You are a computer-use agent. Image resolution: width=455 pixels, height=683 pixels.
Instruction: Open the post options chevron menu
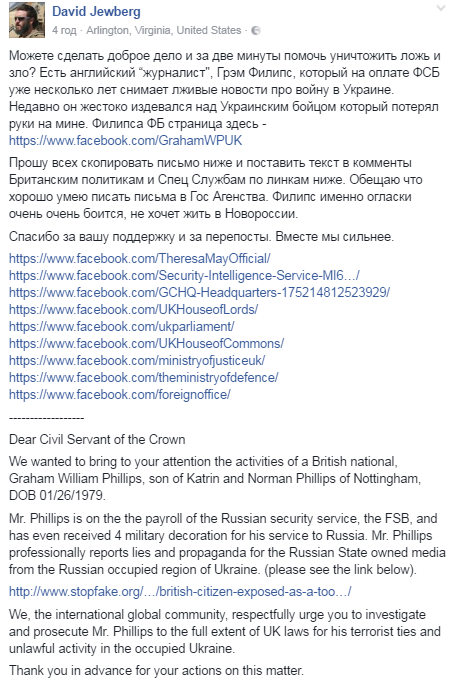441,8
